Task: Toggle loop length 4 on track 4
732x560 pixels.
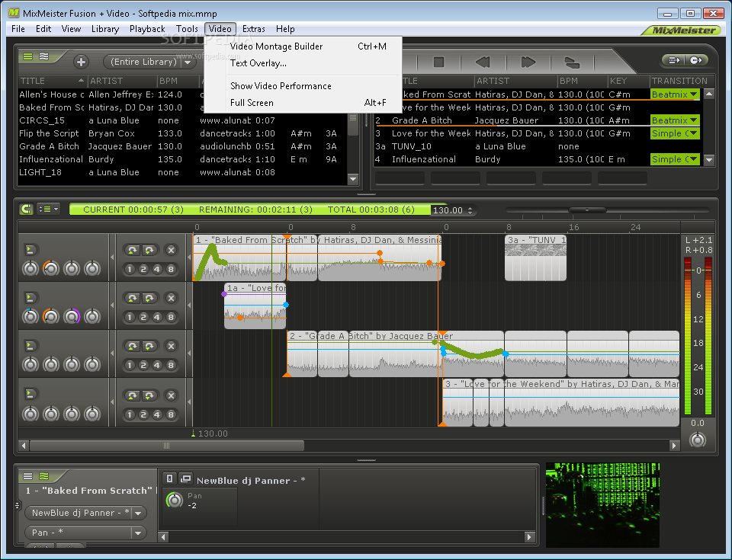Action: (x=157, y=415)
